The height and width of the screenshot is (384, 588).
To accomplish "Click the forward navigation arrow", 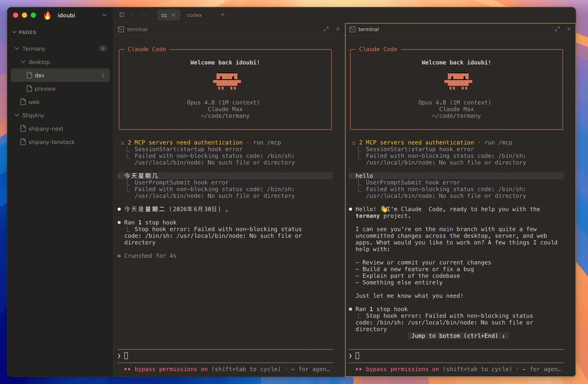I will click(144, 15).
